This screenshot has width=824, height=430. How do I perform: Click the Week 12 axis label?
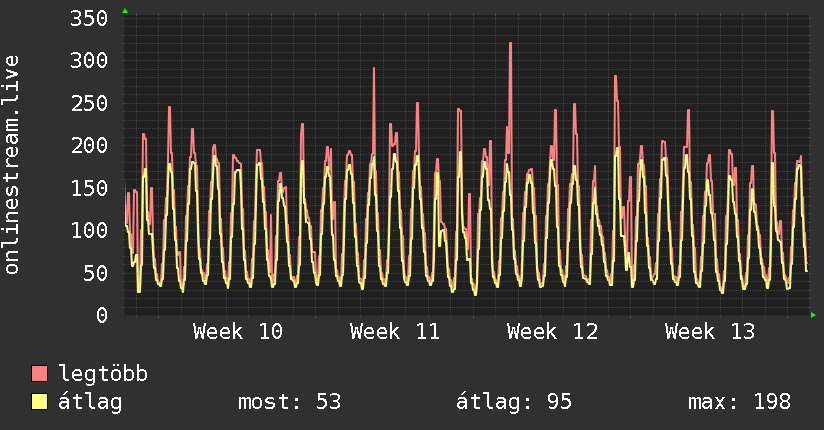(552, 332)
